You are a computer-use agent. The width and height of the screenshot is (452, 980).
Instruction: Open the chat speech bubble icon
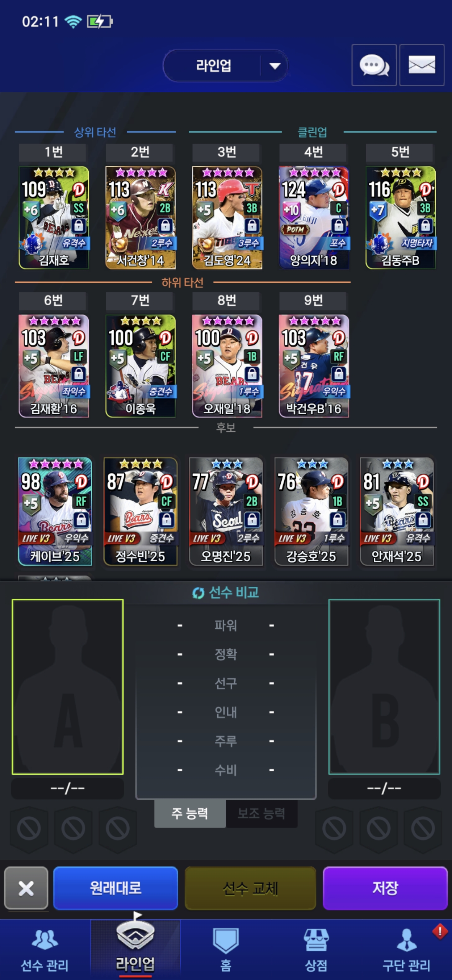click(374, 65)
